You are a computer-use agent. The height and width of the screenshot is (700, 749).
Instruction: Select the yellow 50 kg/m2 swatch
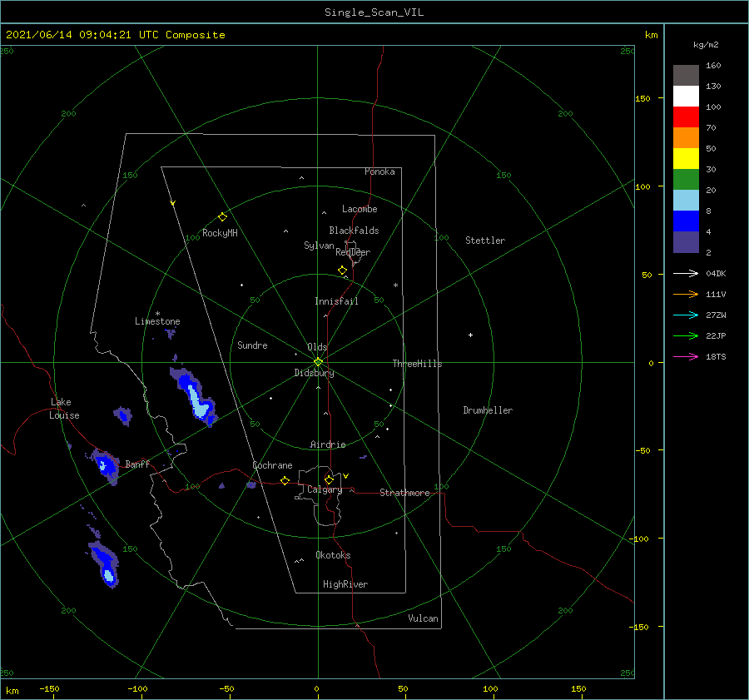[686, 159]
